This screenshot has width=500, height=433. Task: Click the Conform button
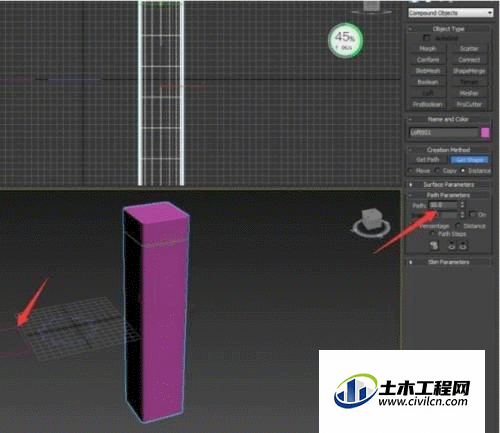[428, 60]
